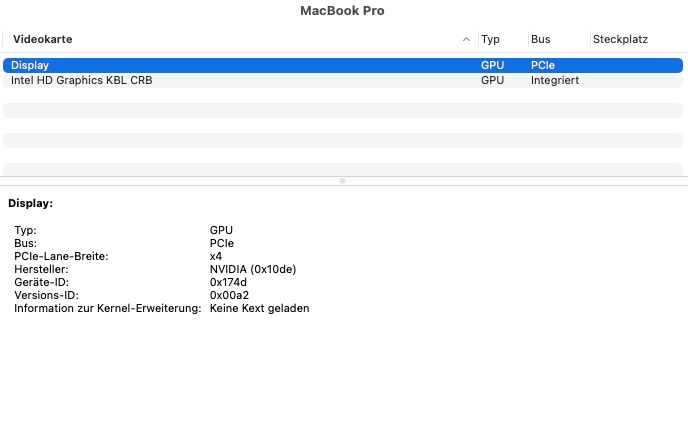Click GPU type cell of Intel HD Graphics row
The height and width of the screenshot is (433, 688).
492,80
